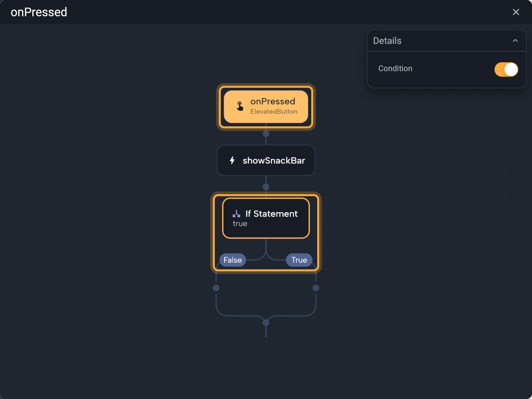Open the showSnackBar action node

pyautogui.click(x=266, y=160)
